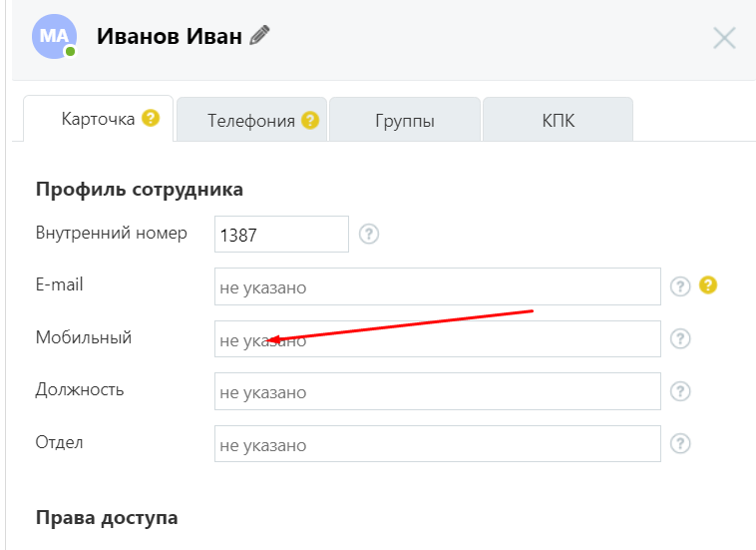Click the Мобильный label
Screen dimensions: 756x550
coord(84,337)
